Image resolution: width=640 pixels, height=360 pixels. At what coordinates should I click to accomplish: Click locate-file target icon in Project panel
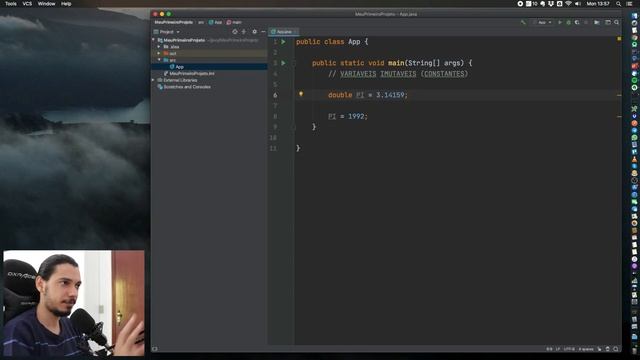[235, 31]
